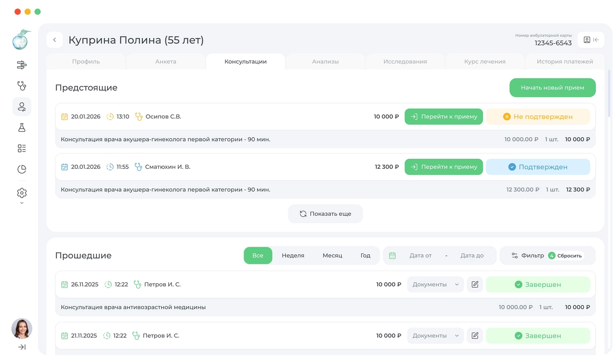Click the signpost icon in sidebar
The width and height of the screenshot is (615, 364).
[22, 65]
